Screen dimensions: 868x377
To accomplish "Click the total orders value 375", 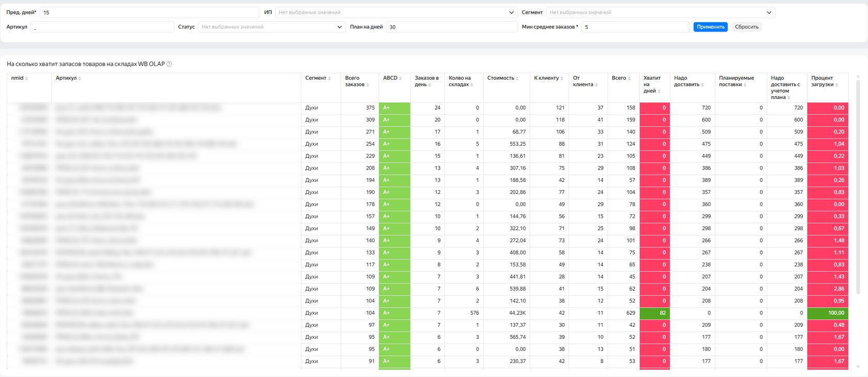I will tap(360, 108).
